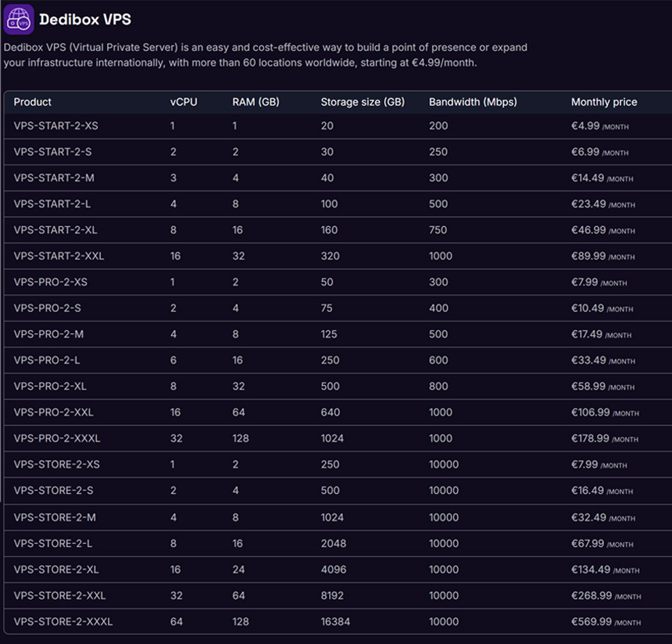Click the VPS-PRO-2-S product name
Image resolution: width=672 pixels, height=644 pixels.
pos(47,308)
